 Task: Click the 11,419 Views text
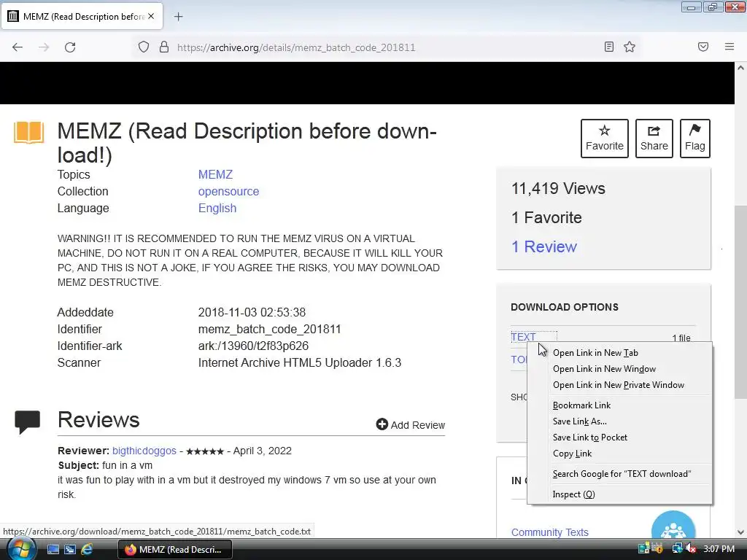(x=558, y=189)
